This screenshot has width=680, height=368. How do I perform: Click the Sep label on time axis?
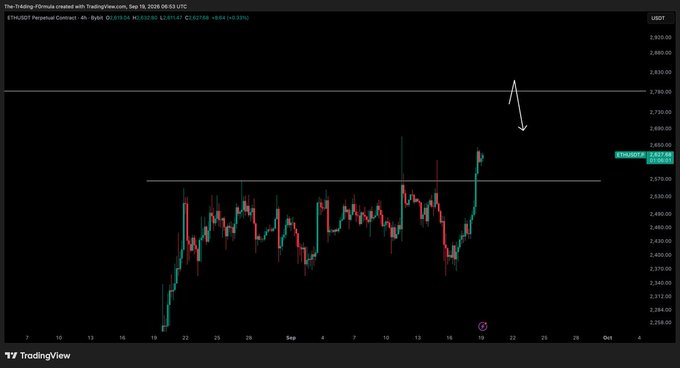coord(291,338)
